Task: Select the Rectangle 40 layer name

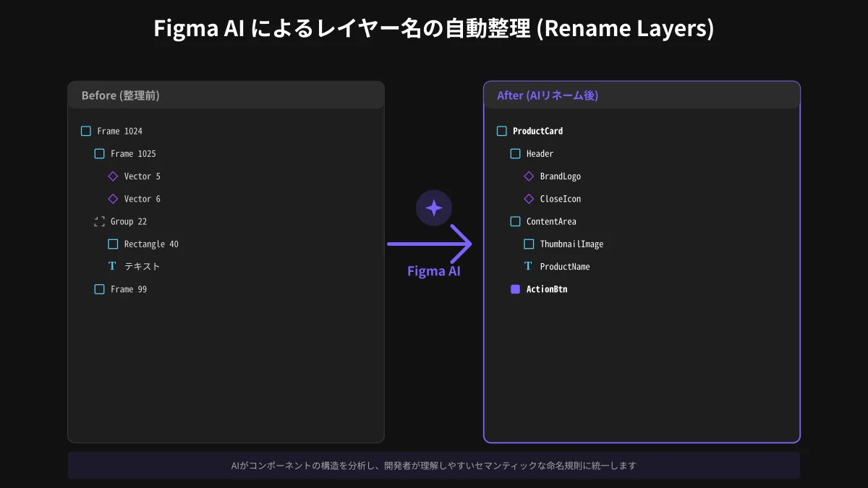Action: 151,244
